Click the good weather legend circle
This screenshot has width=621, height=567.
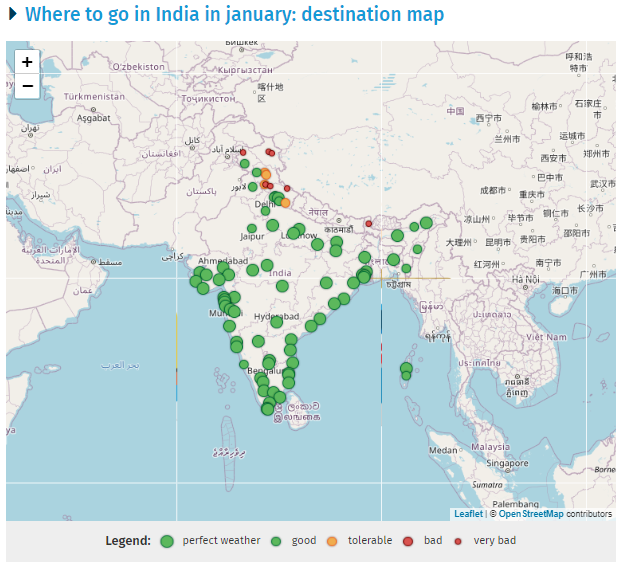coord(276,541)
